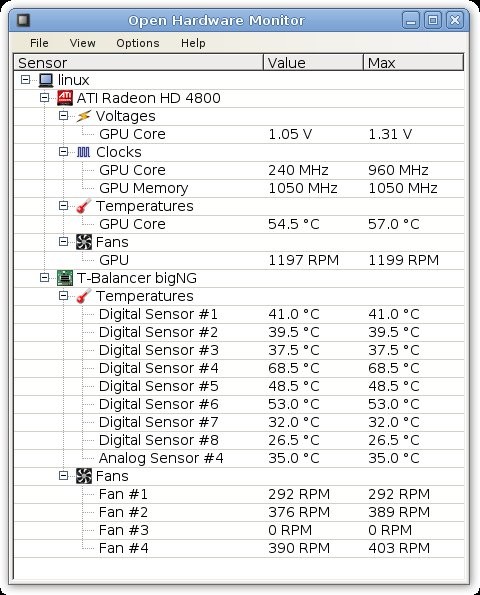Collapse the linux root node
The width and height of the screenshot is (480, 595).
pyautogui.click(x=25, y=80)
